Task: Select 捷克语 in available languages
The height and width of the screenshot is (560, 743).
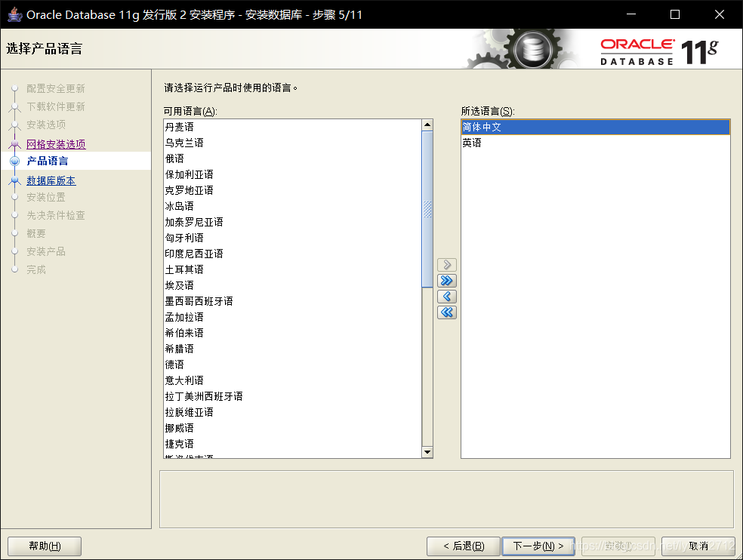Action: tap(292, 444)
